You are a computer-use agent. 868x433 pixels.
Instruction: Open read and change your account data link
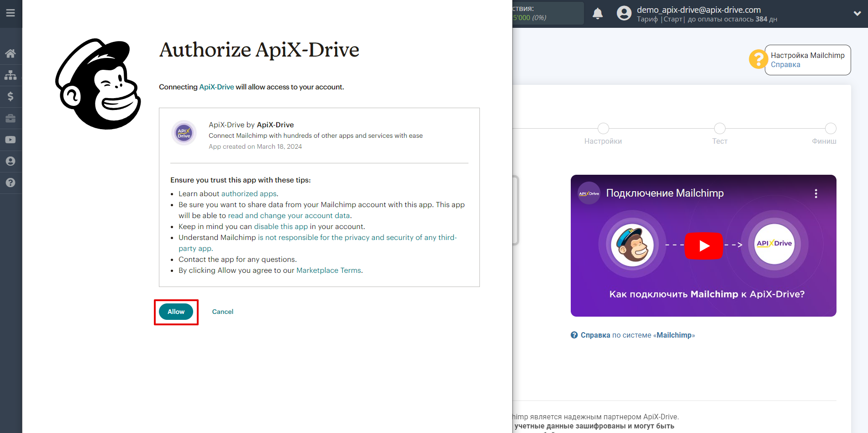(x=289, y=216)
